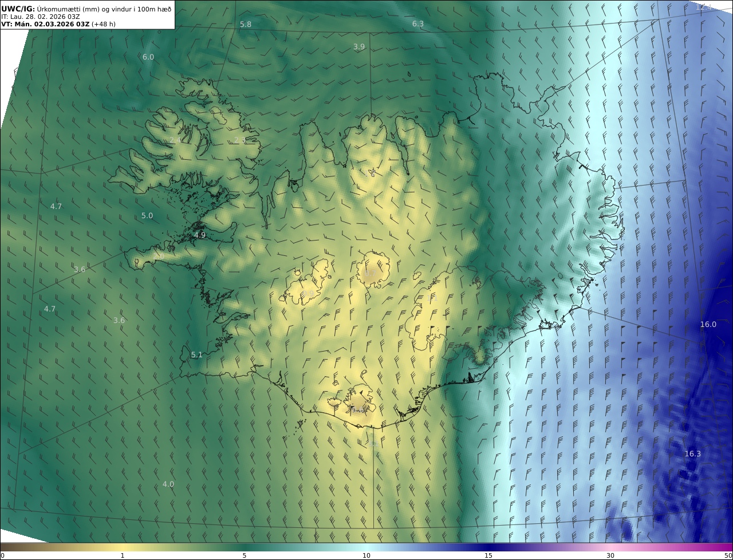The width and height of the screenshot is (733, 560).
Task: Click the 6.3 precipitation value label
Action: coord(418,23)
